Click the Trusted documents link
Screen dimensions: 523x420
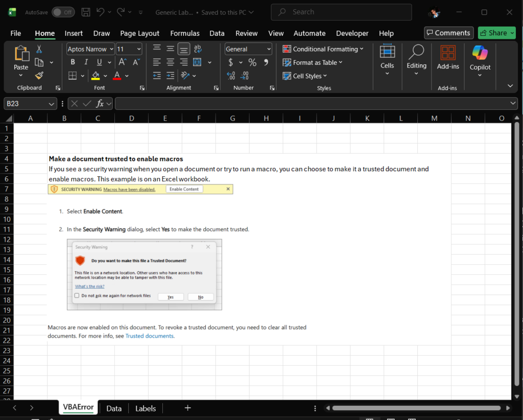coord(150,336)
